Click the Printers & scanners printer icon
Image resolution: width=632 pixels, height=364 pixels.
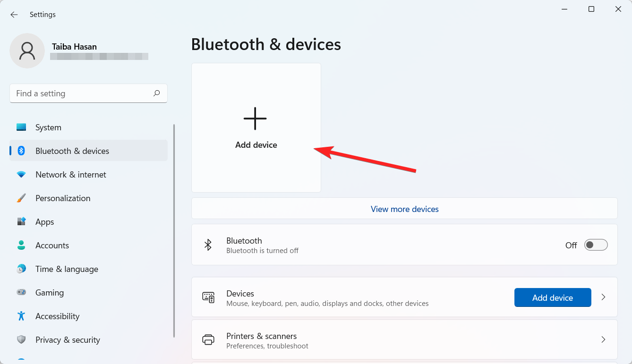208,340
